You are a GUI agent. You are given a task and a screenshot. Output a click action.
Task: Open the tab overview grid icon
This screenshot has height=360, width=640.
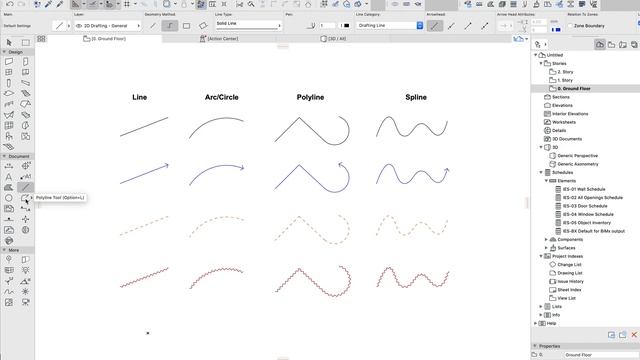point(41,38)
